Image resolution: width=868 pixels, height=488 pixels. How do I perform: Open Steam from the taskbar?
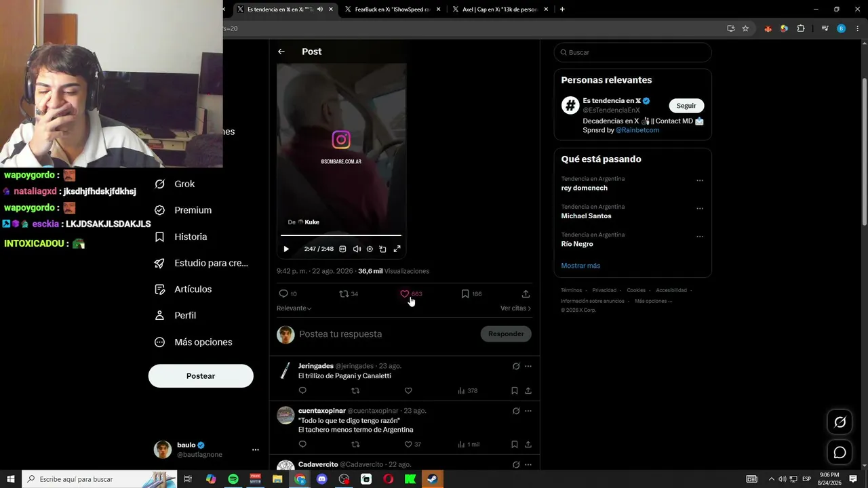(432, 479)
